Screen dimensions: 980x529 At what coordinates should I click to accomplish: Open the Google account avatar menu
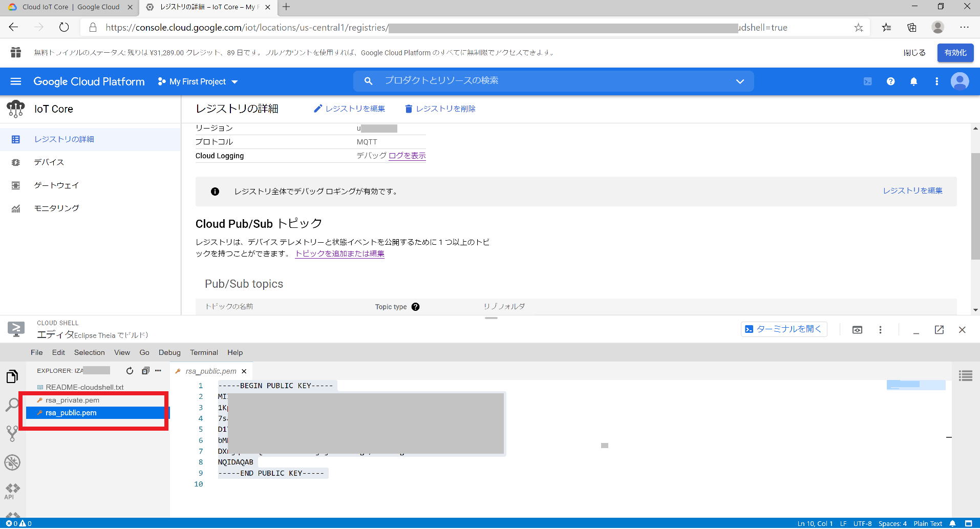click(x=960, y=81)
